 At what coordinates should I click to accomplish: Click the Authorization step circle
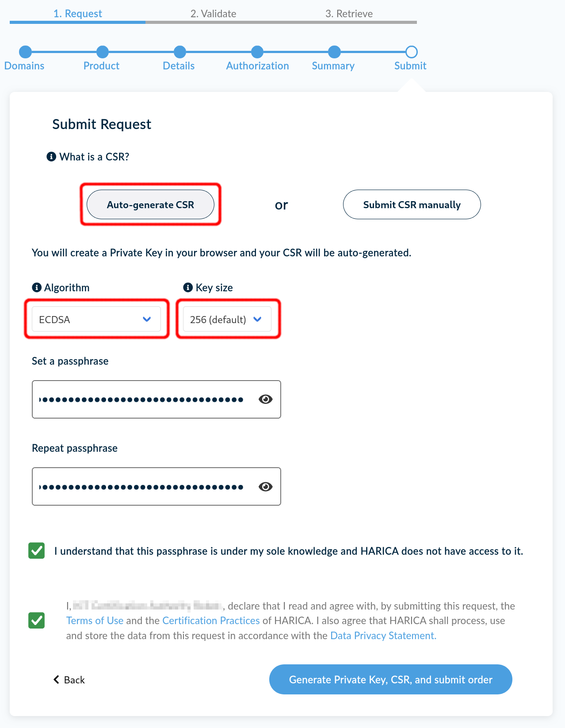[257, 52]
